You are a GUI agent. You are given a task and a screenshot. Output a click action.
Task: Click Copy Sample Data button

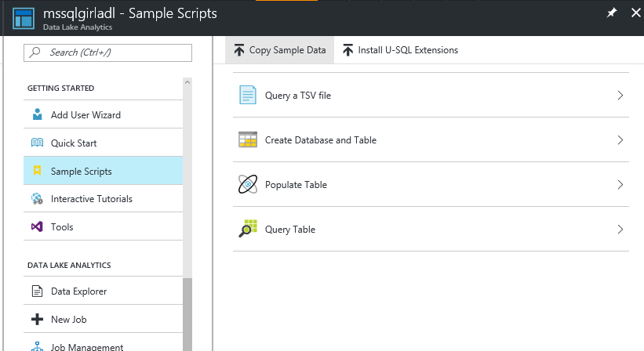coord(280,50)
